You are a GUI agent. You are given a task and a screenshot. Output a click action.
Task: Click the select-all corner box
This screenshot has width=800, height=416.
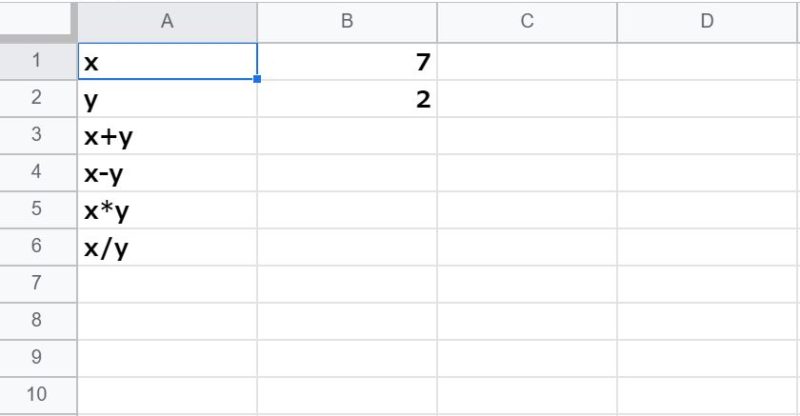[x=37, y=21]
